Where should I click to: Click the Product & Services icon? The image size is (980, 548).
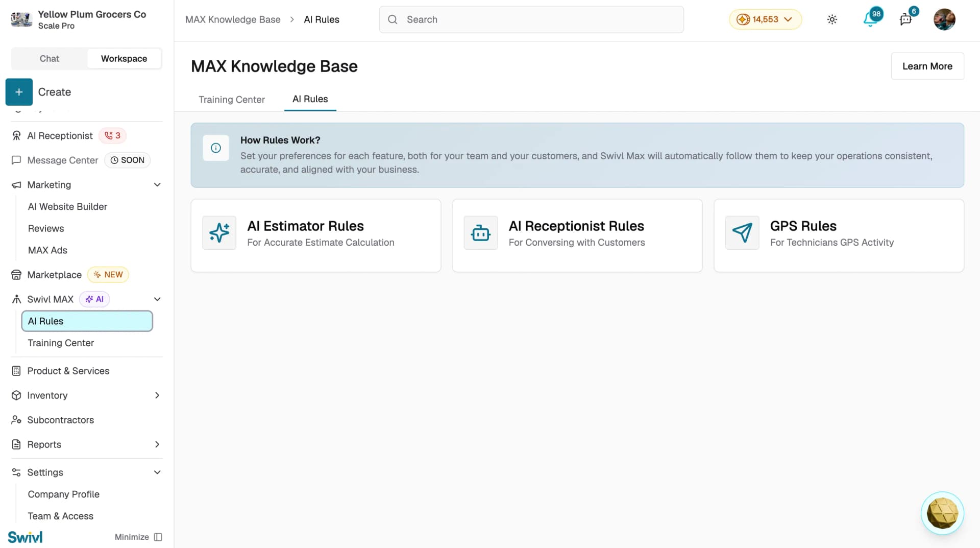pyautogui.click(x=16, y=371)
